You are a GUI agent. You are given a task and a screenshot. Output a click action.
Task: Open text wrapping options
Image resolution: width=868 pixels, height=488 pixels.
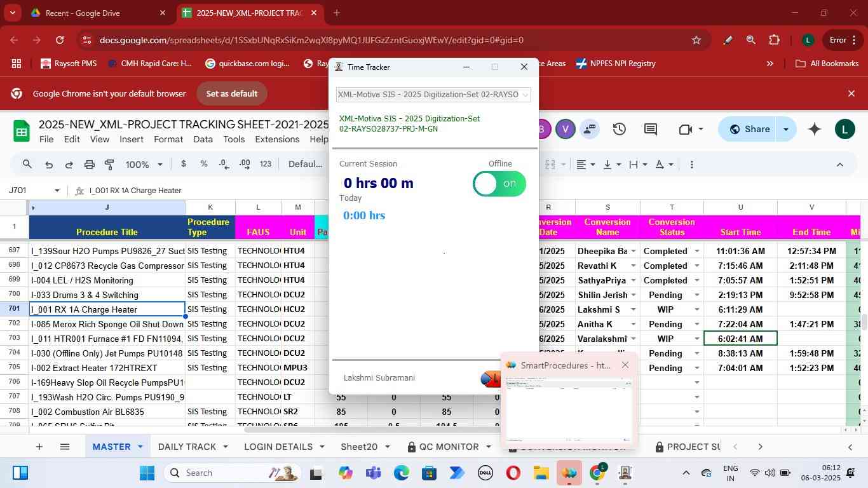coord(638,165)
